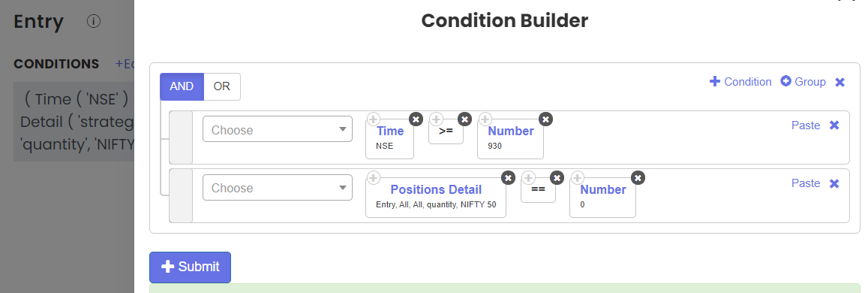Add item before the Time block

(x=373, y=119)
